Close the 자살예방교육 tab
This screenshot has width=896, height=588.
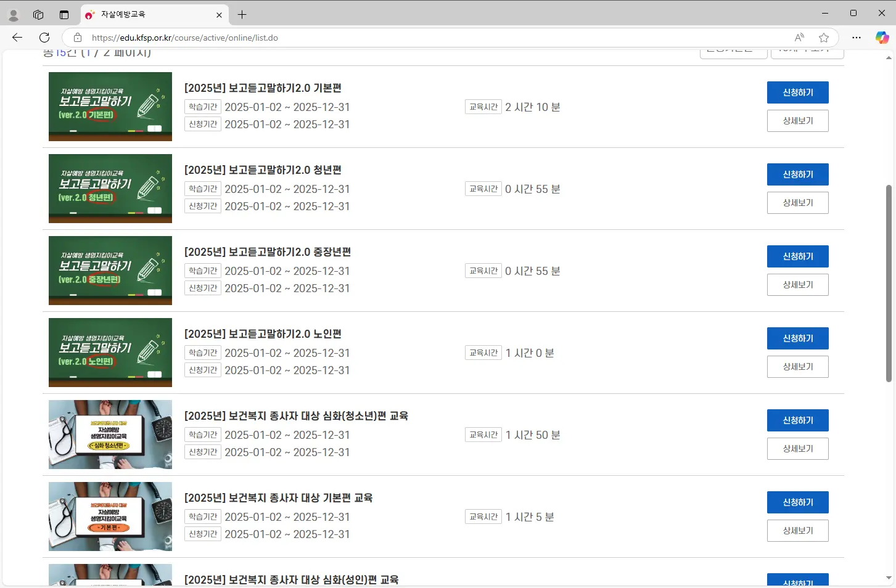pyautogui.click(x=219, y=15)
